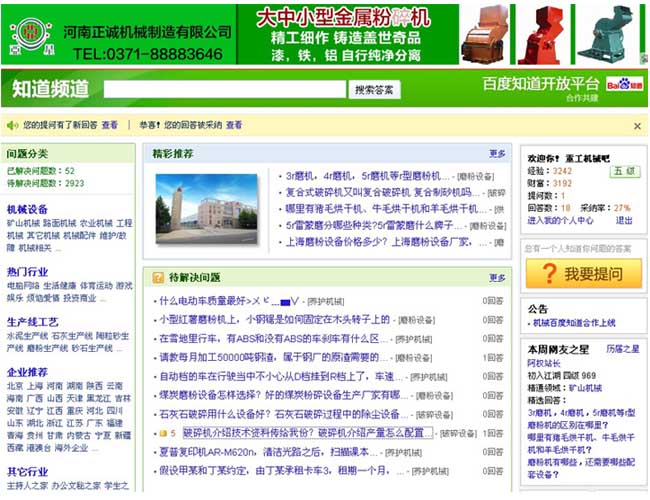This screenshot has height=500, width=650.
Task: Click the reward coin icon beside 5
Action: pos(163,433)
